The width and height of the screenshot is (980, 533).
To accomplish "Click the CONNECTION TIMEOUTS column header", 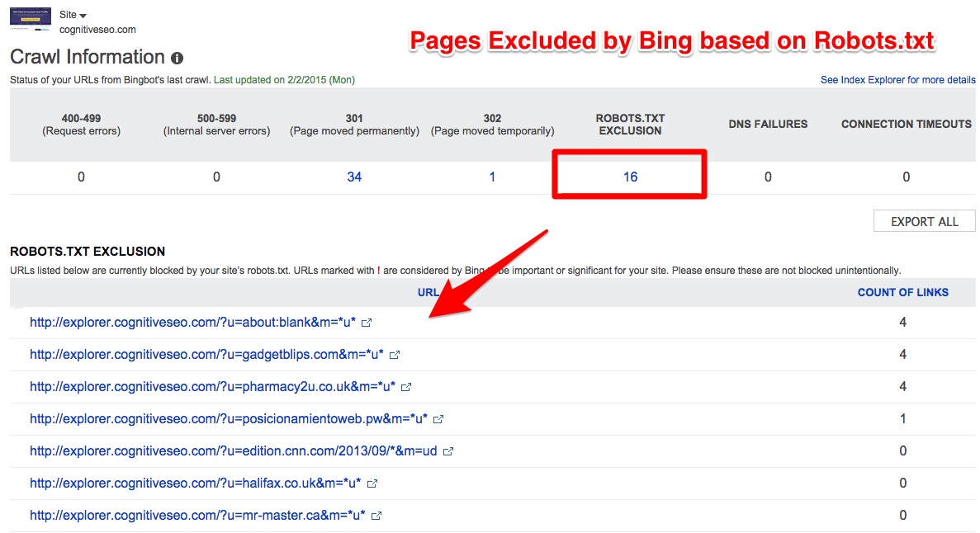I will tap(907, 125).
